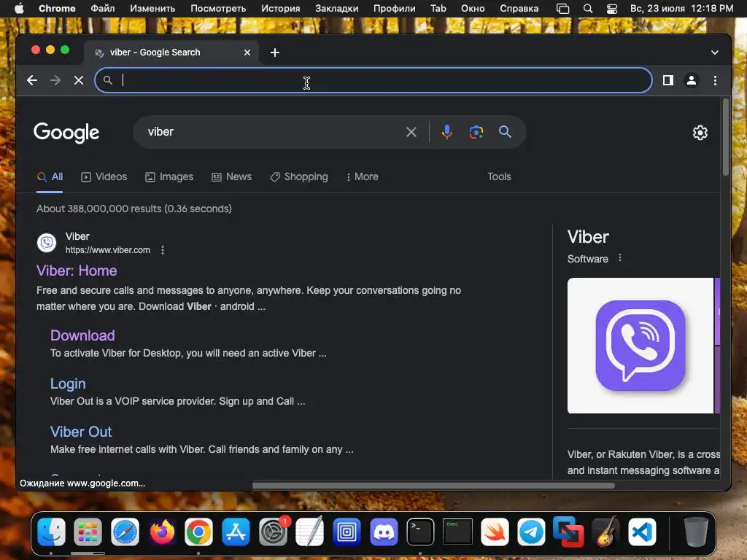Open the Chrome side panel icon

(668, 80)
